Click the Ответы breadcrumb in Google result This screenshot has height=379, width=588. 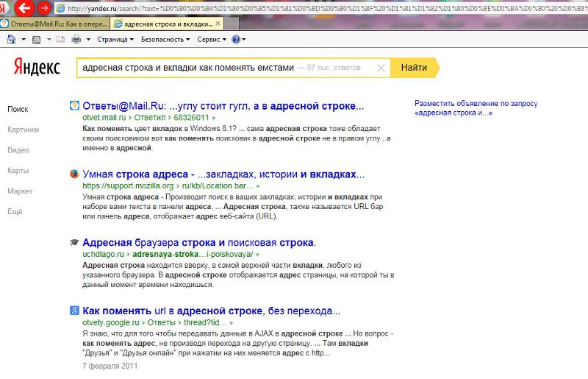[x=161, y=322]
